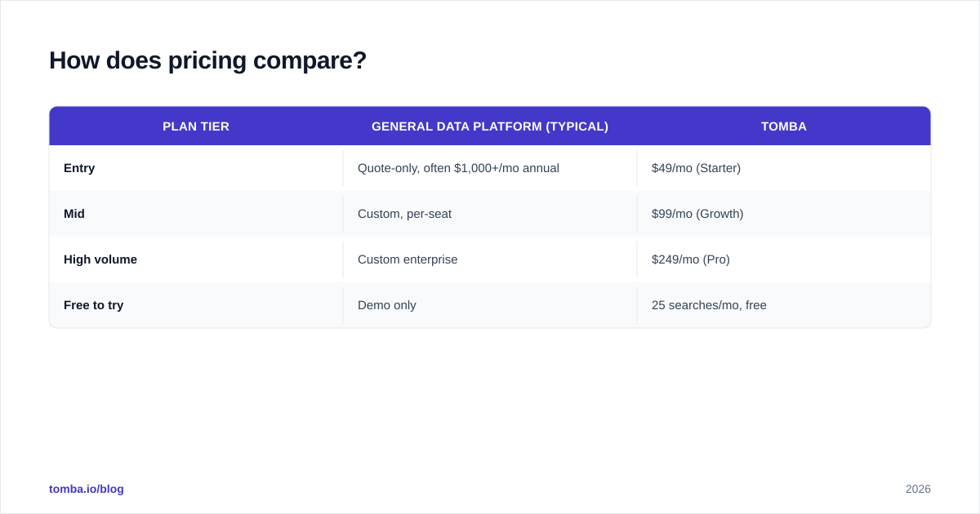Select the GENERAL DATA PLATFORM (TYPICAL) header

tap(490, 126)
